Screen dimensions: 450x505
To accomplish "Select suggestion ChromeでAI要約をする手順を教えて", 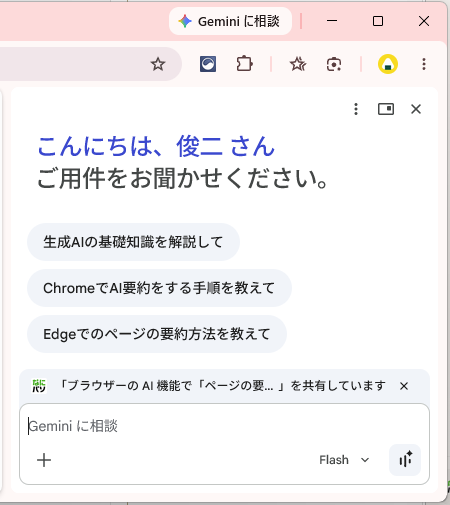I will 159,288.
